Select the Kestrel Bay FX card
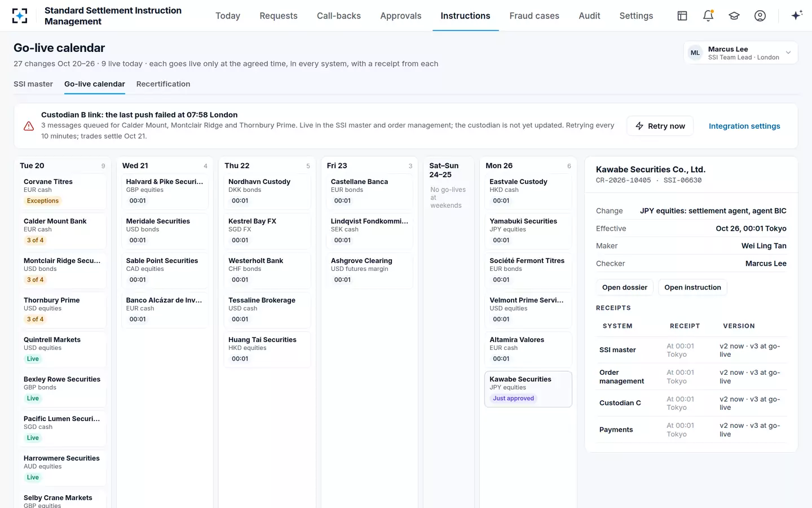812x508 pixels. pos(267,231)
